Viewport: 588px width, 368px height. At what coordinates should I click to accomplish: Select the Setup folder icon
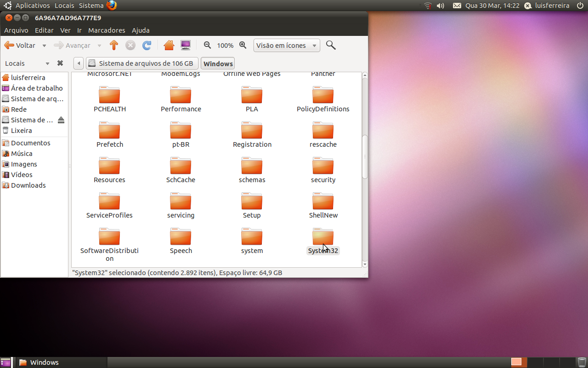tap(252, 201)
